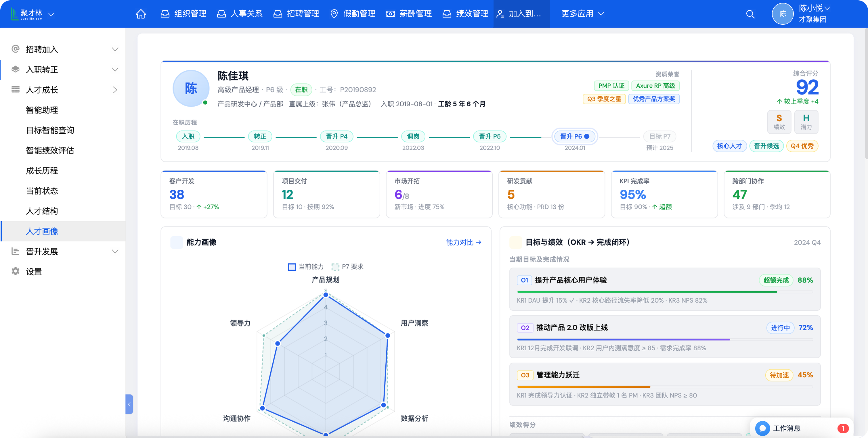The height and width of the screenshot is (438, 868).
Task: Click the 加入到 person icon
Action: [500, 14]
